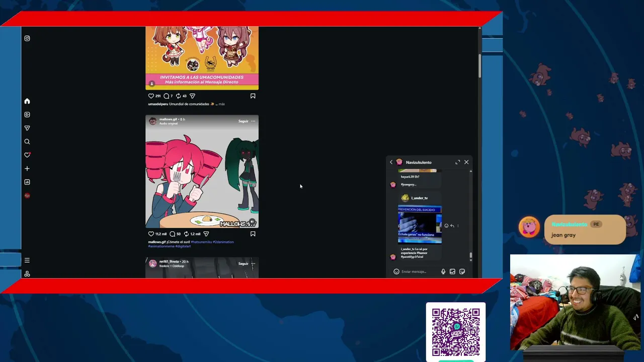Repost the umasdelperu post

click(178, 96)
